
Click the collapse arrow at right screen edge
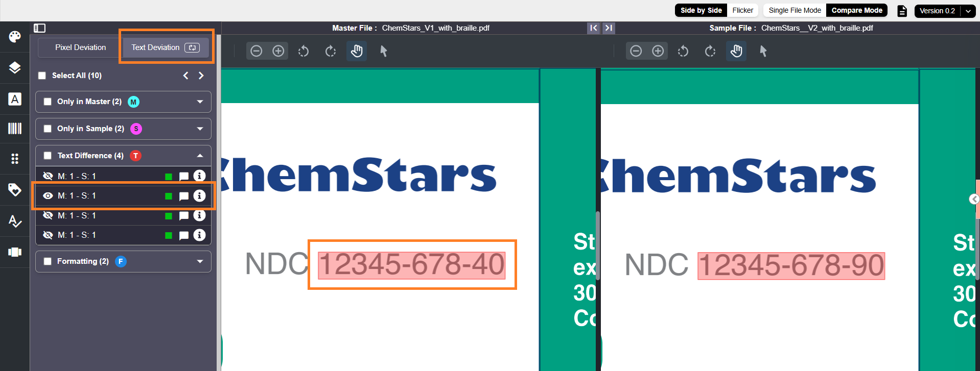pyautogui.click(x=974, y=199)
